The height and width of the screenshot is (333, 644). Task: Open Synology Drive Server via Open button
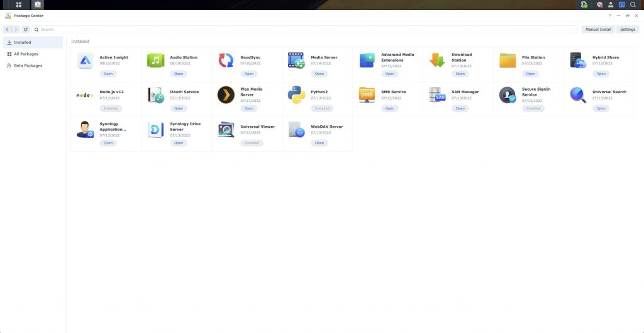(178, 143)
